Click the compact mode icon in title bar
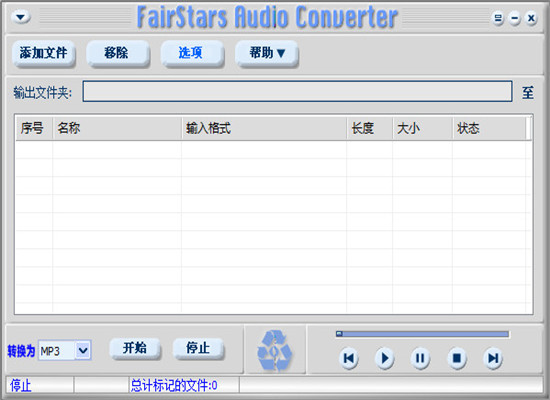Viewport: 550px width, 400px height. (498, 18)
